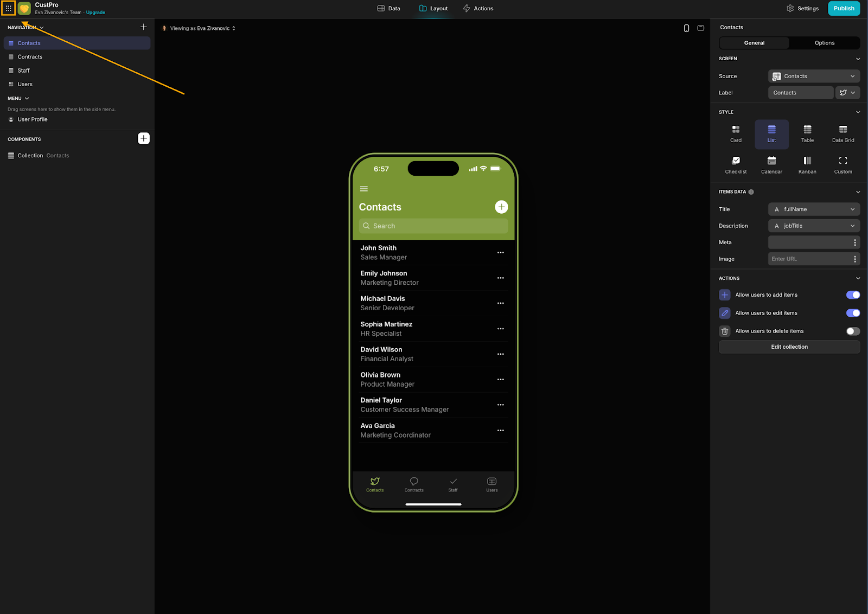The width and height of the screenshot is (868, 614).
Task: Open the hamburger menu in phone preview
Action: click(364, 189)
